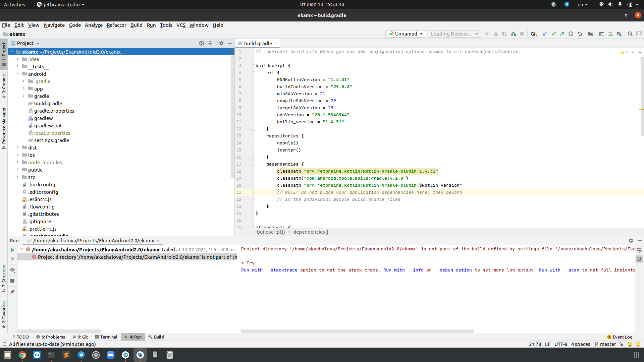Screen dimensions: 644x362
Task: Expand the src folder
Action: point(17,177)
